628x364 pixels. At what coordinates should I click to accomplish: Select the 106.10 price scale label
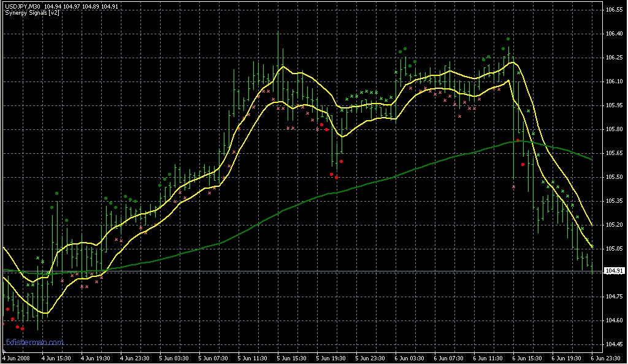615,82
